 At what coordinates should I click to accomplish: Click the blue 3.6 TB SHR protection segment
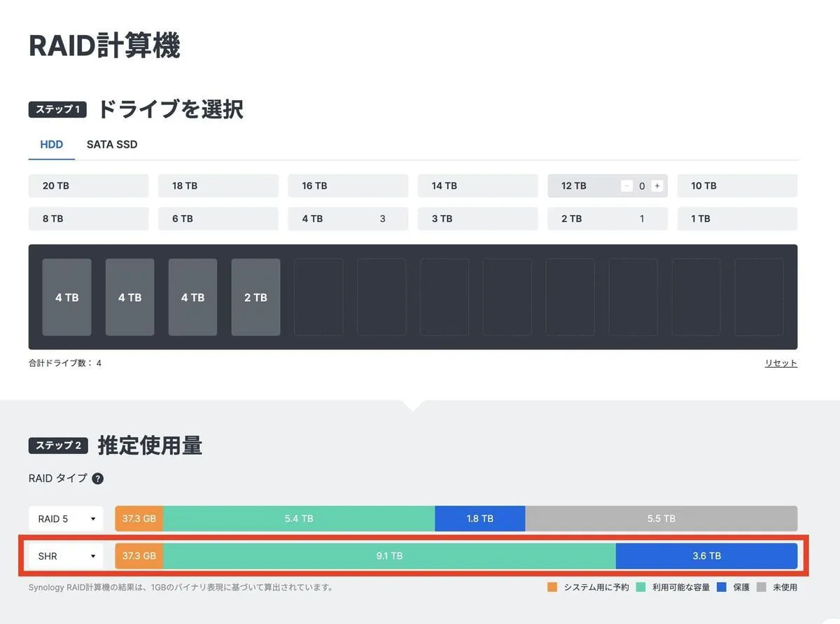[x=706, y=556]
